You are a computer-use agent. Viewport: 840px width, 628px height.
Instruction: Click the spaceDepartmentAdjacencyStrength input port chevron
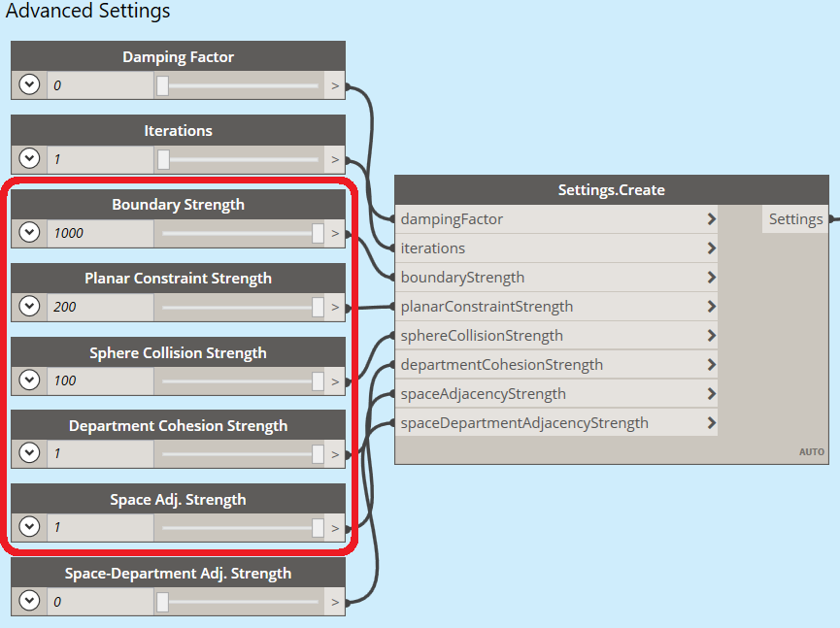coord(712,423)
